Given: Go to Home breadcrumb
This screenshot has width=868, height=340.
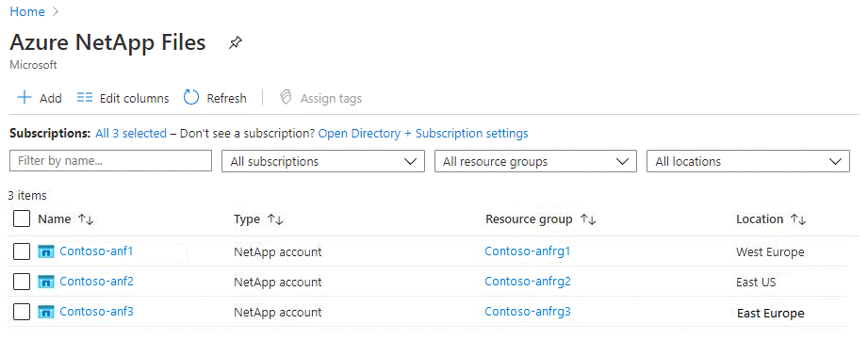Looking at the screenshot, I should (x=27, y=11).
